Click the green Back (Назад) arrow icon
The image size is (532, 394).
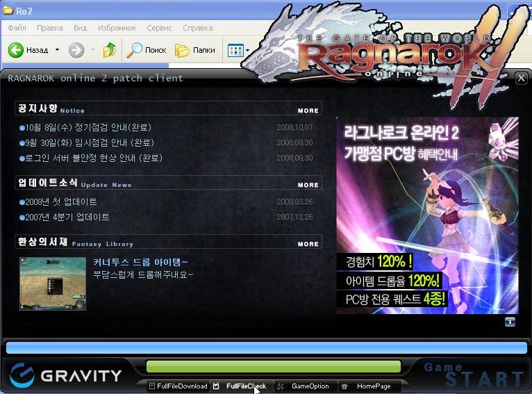[16, 50]
